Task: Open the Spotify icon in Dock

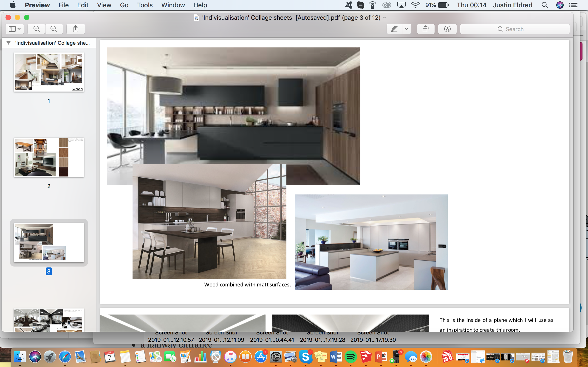Action: 351,357
